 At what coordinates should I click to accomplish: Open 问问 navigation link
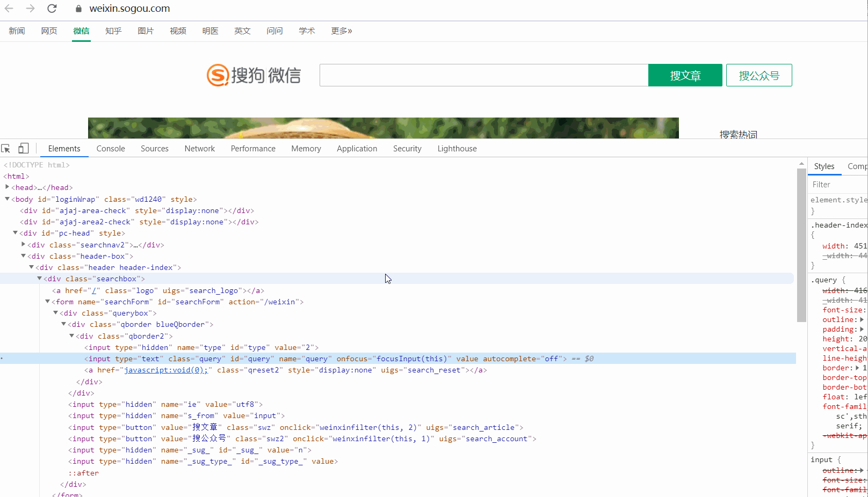pyautogui.click(x=274, y=31)
